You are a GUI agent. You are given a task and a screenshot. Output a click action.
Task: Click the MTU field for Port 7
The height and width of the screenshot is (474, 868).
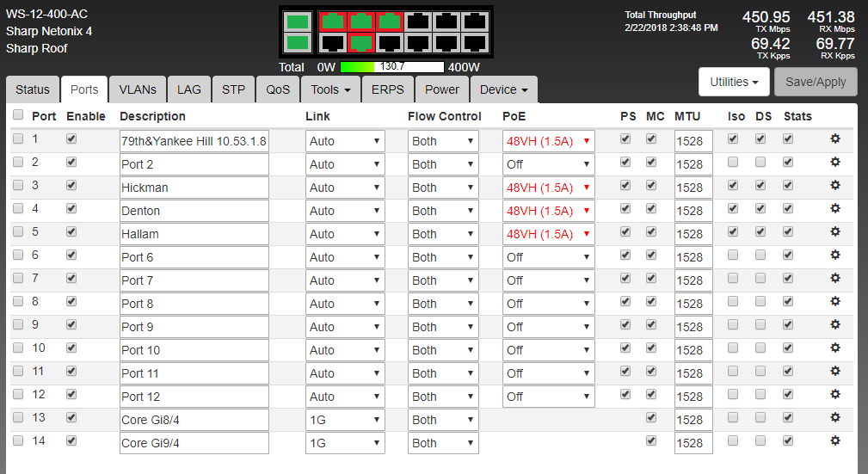coord(693,280)
